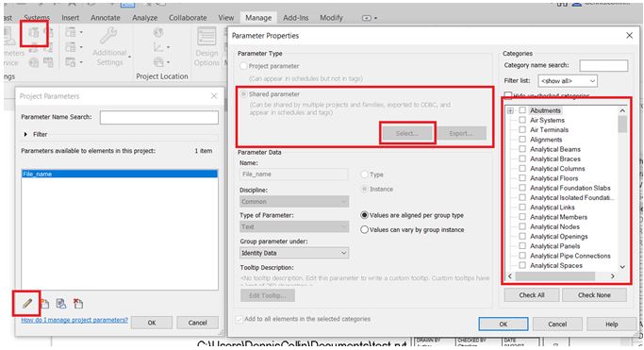Click categories list horizontal scrollbar thumb

click(554, 276)
